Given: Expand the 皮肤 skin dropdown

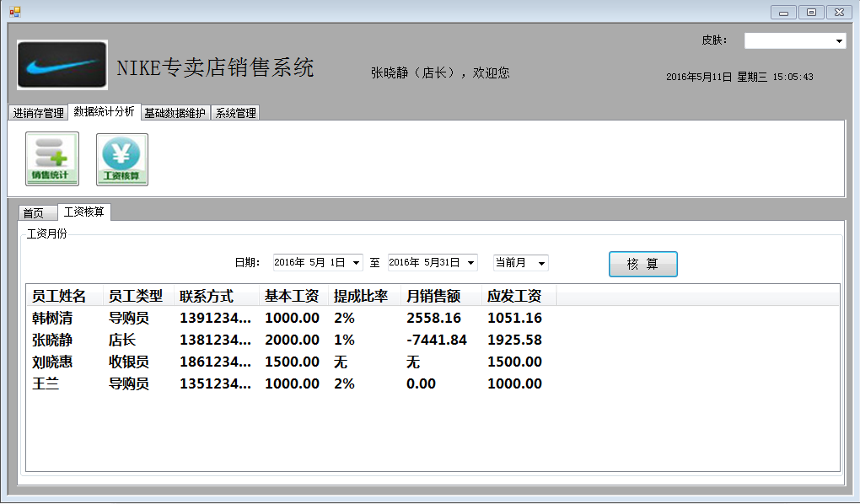Looking at the screenshot, I should [x=839, y=40].
